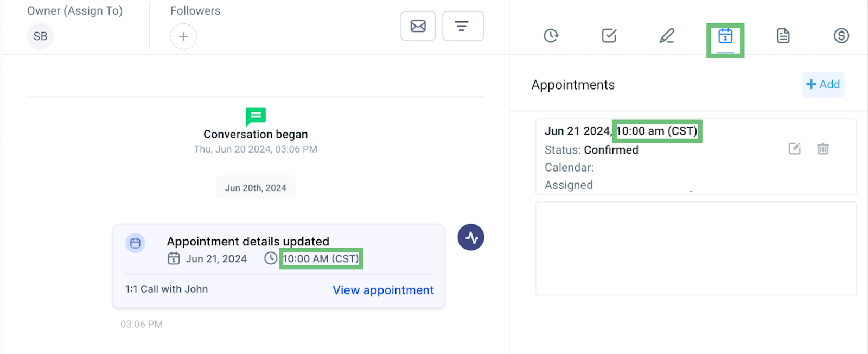Click the calendar icon on appointment card
The height and width of the screenshot is (354, 868).
click(x=136, y=243)
